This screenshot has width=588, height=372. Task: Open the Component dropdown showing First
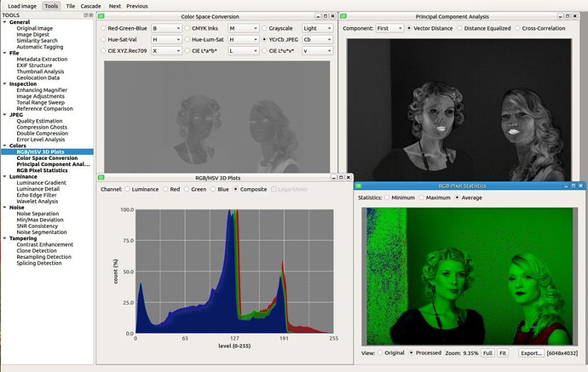point(389,28)
